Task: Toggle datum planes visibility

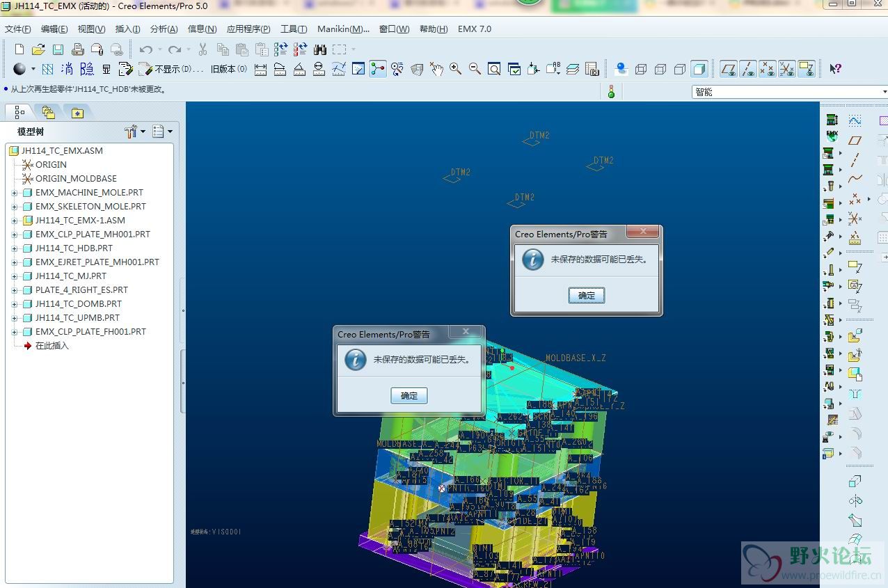Action: (x=729, y=69)
